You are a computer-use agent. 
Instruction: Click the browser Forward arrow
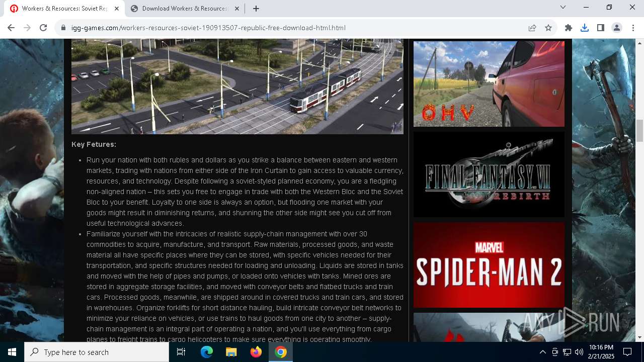(x=27, y=28)
